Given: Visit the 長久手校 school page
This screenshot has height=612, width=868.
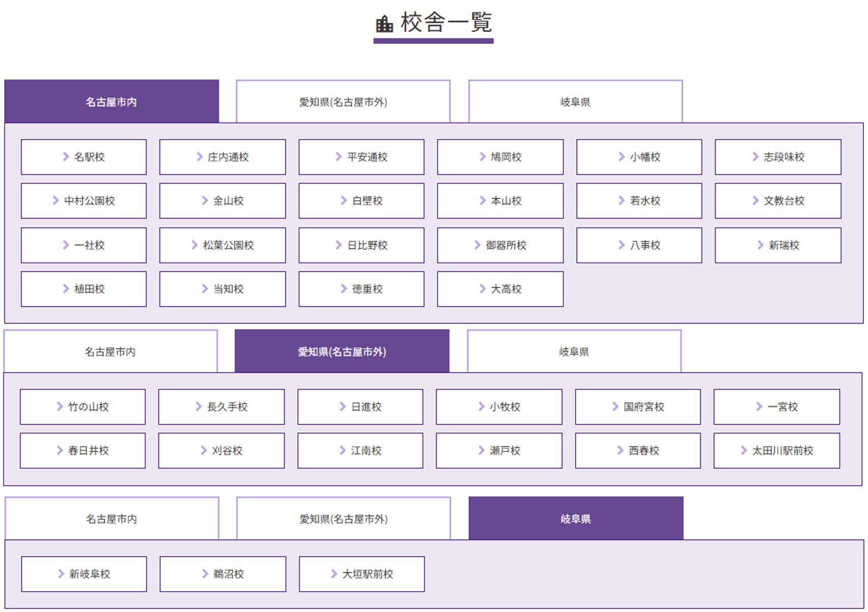Looking at the screenshot, I should [x=222, y=407].
